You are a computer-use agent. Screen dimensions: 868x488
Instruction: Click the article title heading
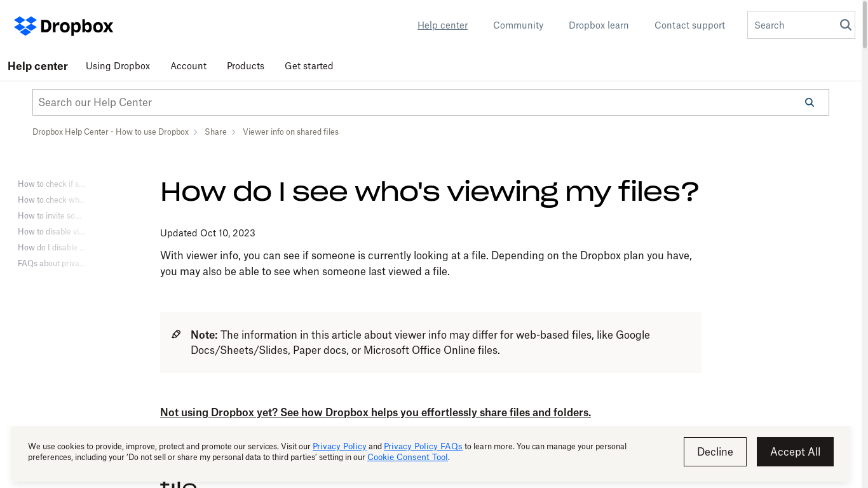(x=430, y=191)
